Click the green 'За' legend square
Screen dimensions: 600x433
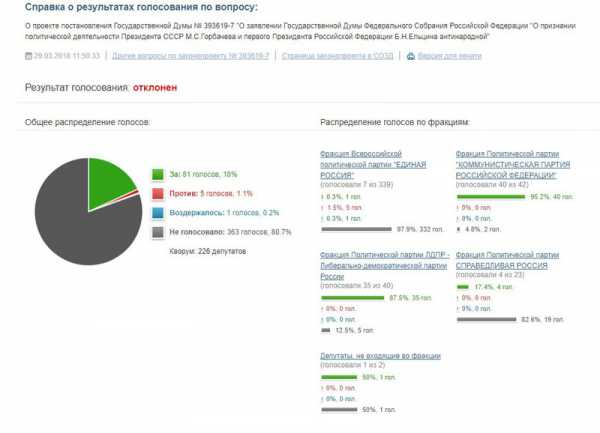[158, 173]
